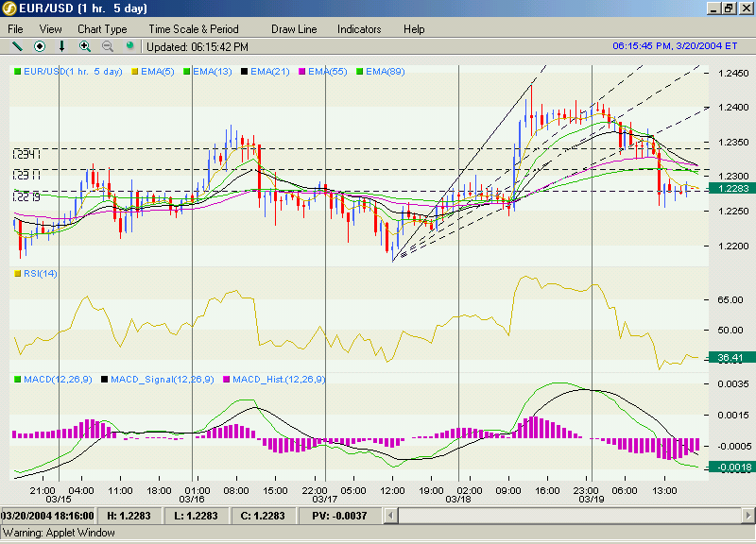
Task: Open the Draw Line menu
Action: pos(294,29)
